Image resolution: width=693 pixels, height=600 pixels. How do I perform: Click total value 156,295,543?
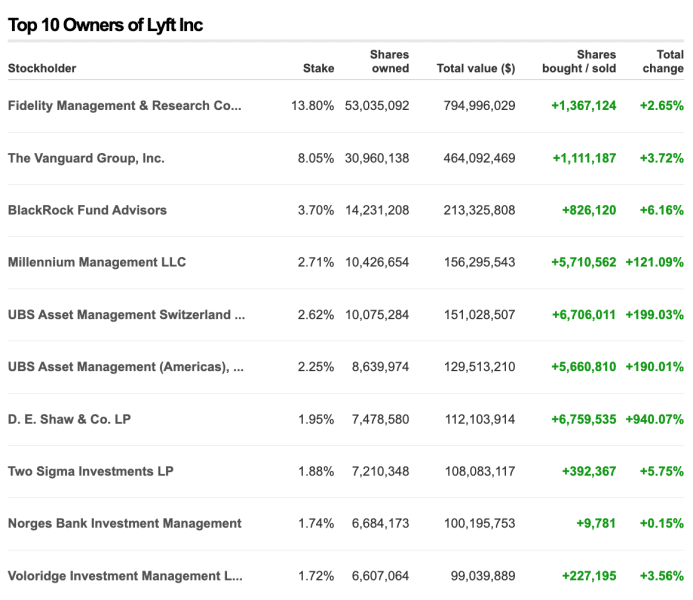(x=480, y=262)
